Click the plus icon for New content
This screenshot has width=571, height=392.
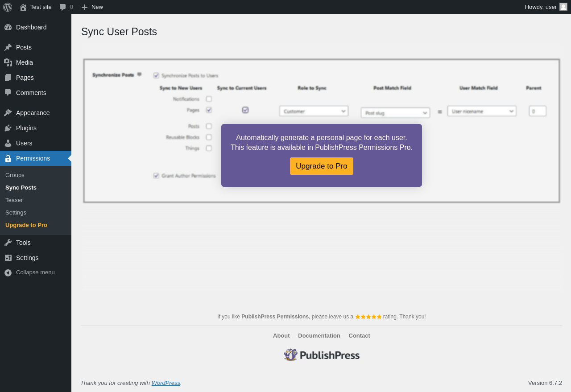click(84, 7)
